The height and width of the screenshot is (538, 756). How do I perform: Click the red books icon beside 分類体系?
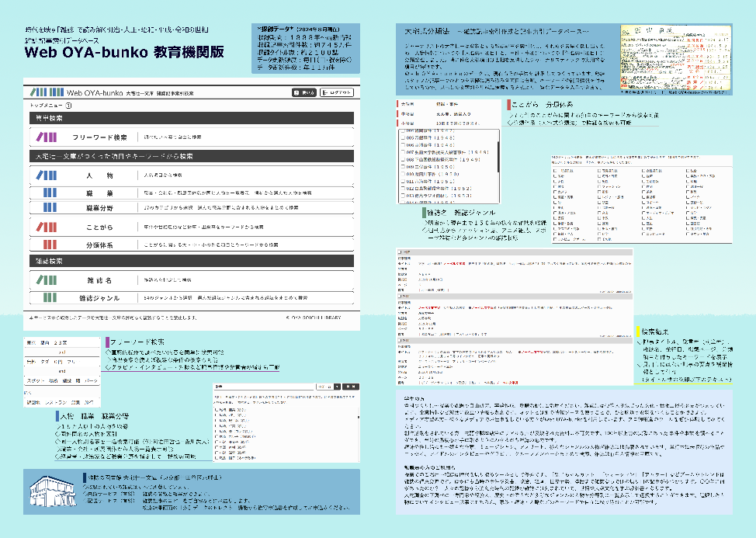50,245
